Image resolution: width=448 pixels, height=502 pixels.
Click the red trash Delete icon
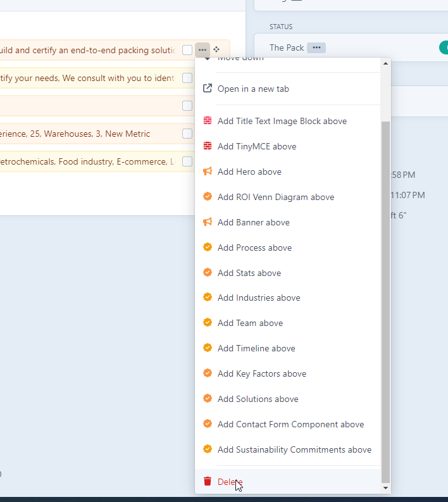point(207,481)
